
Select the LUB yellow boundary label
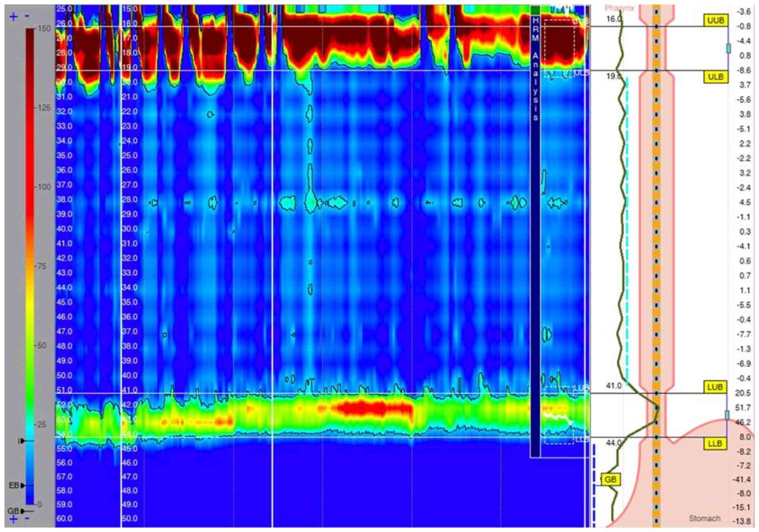click(x=715, y=387)
